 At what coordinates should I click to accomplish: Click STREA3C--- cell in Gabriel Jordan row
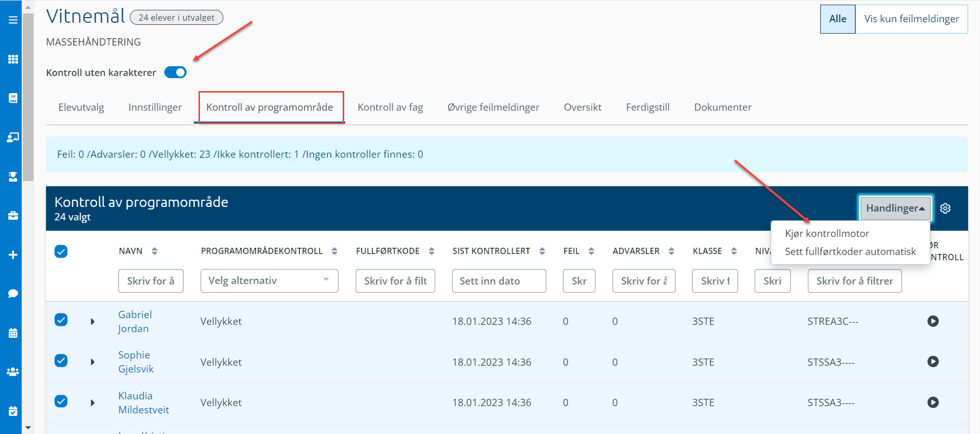click(833, 321)
